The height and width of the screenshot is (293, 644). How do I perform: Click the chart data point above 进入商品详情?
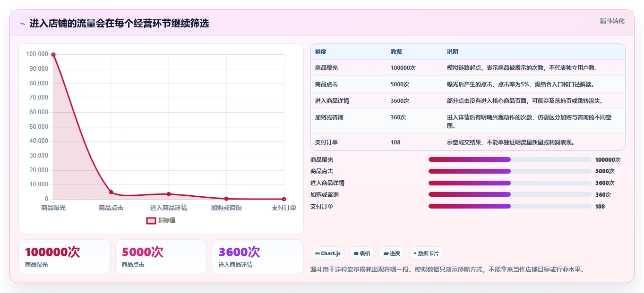pos(169,194)
